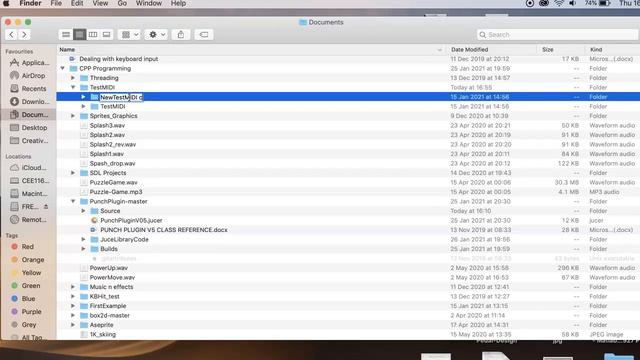
Task: Click the volume icon in the menu bar
Action: click(573, 3)
